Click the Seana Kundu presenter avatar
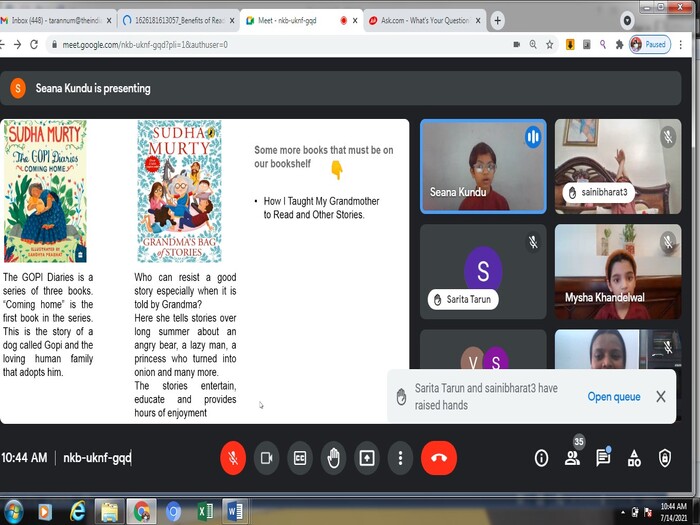700x525 pixels. click(x=18, y=88)
